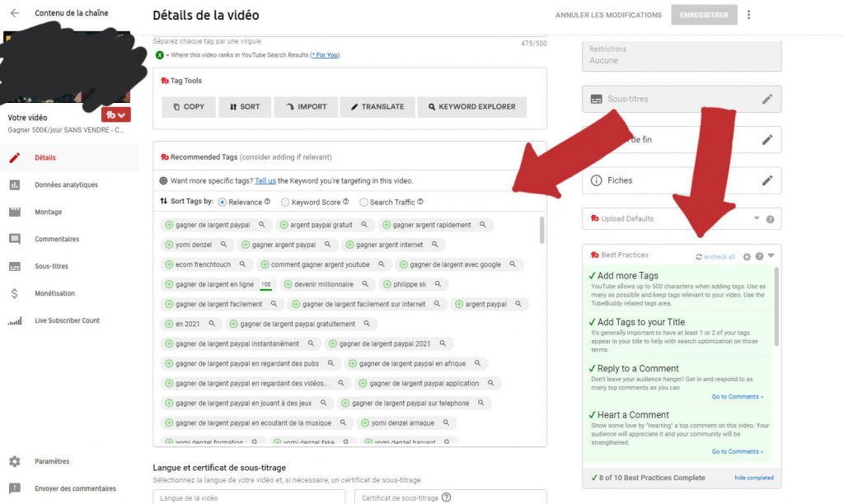Viewport: 844px width, 504px height.
Task: Search tag philippe sk magnifier
Action: pos(438,284)
